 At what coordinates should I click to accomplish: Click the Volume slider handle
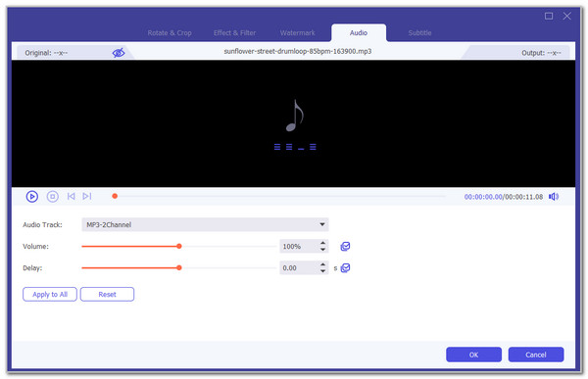pyautogui.click(x=179, y=246)
